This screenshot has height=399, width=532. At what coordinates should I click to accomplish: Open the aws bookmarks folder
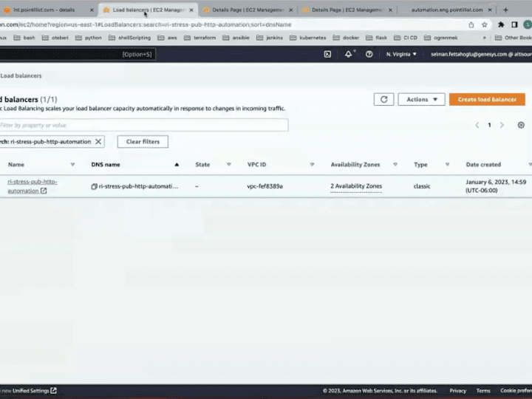point(167,38)
